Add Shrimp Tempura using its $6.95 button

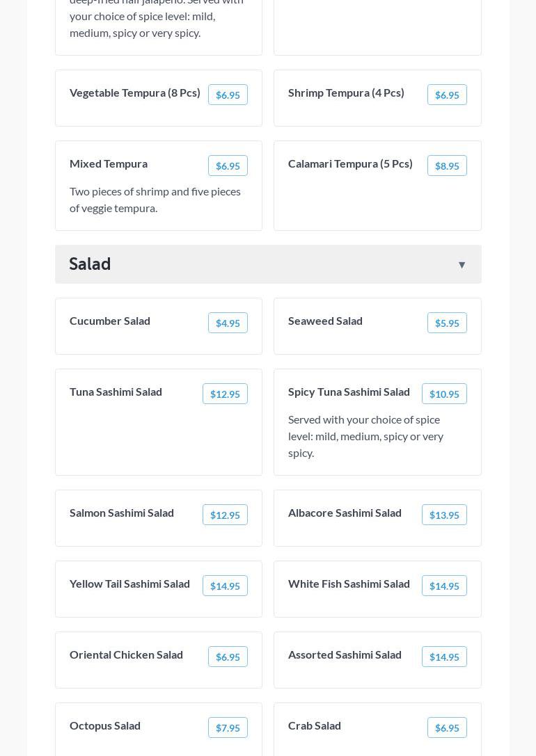[x=447, y=95]
